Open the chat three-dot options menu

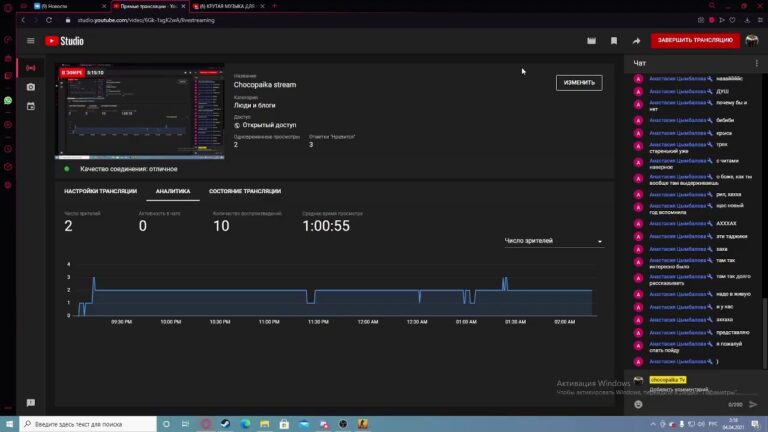(x=757, y=63)
